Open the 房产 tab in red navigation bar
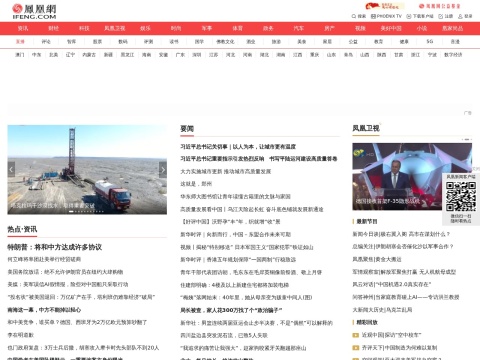 click(x=329, y=28)
